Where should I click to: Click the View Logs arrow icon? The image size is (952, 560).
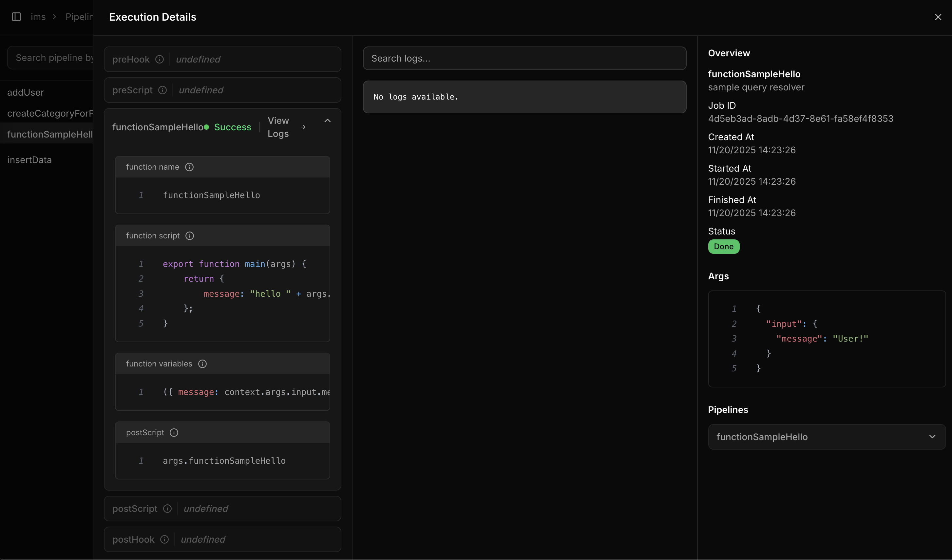click(303, 127)
